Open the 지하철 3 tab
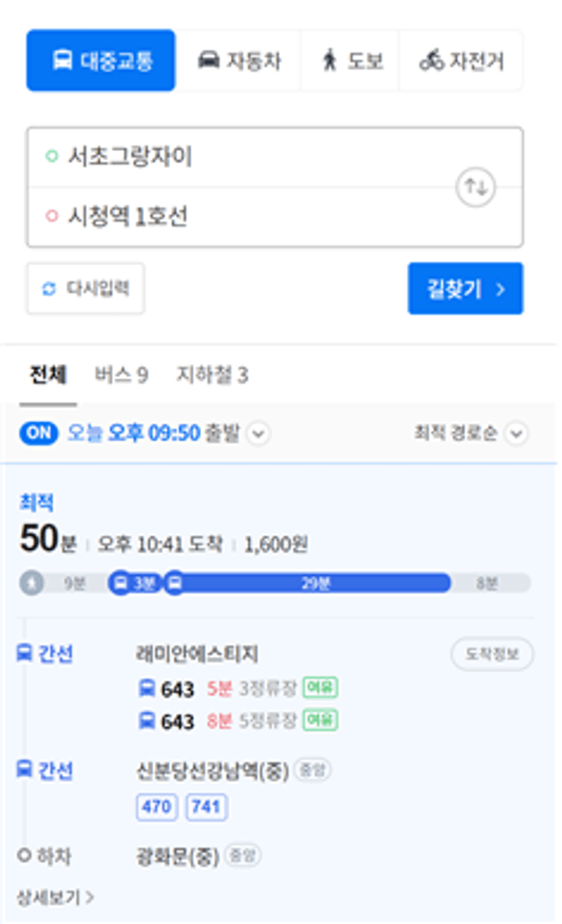This screenshot has height=924, width=562. pyautogui.click(x=212, y=375)
